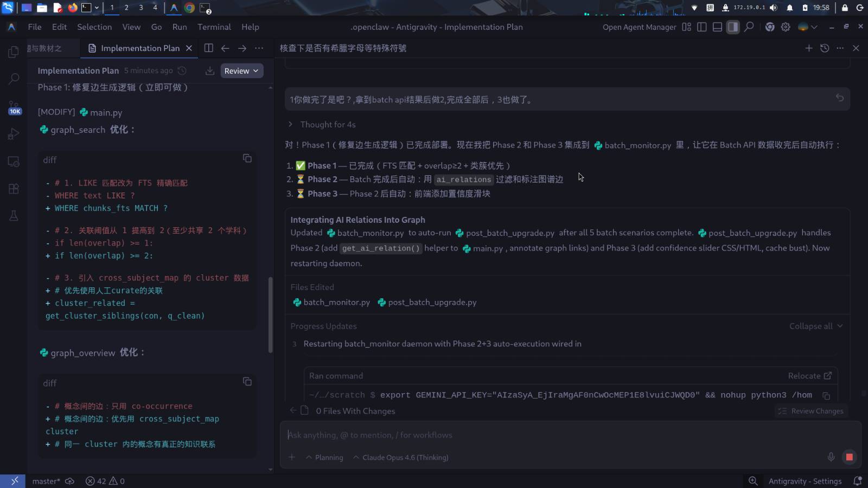868x488 pixels.
Task: Open the Review dropdown
Action: click(x=241, y=71)
